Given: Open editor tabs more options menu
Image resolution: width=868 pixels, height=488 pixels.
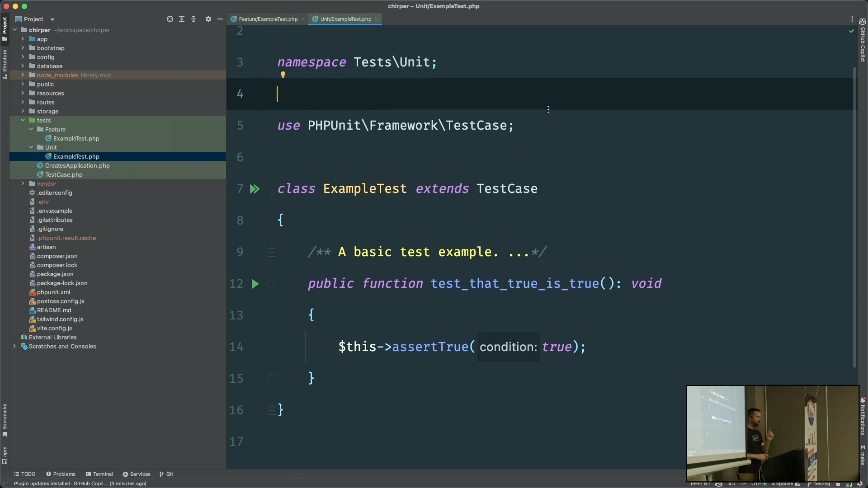Looking at the screenshot, I should pos(852,19).
